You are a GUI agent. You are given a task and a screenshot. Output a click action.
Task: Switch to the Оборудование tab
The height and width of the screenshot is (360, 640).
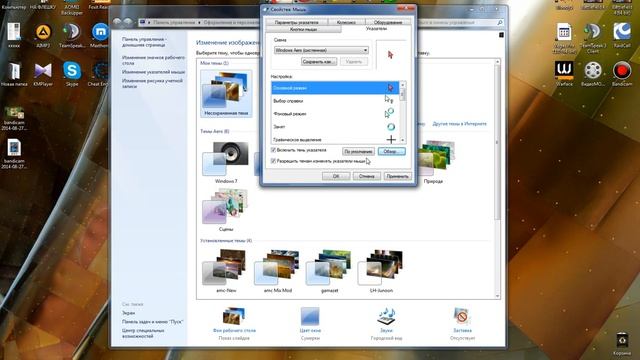388,22
